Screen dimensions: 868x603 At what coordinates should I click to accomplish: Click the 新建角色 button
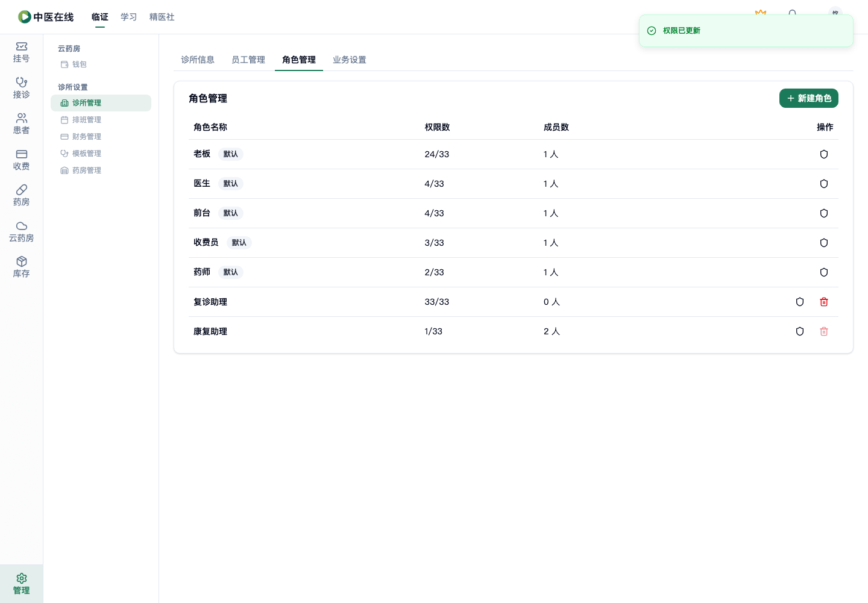point(809,98)
